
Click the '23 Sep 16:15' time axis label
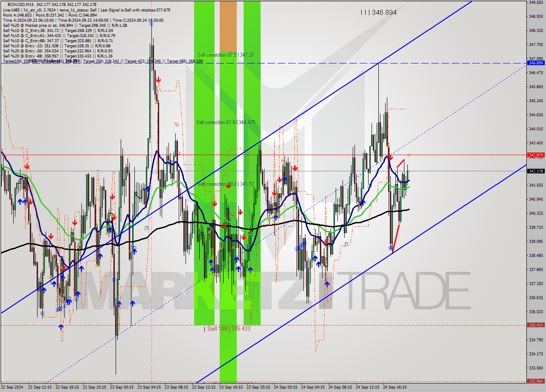click(231, 387)
